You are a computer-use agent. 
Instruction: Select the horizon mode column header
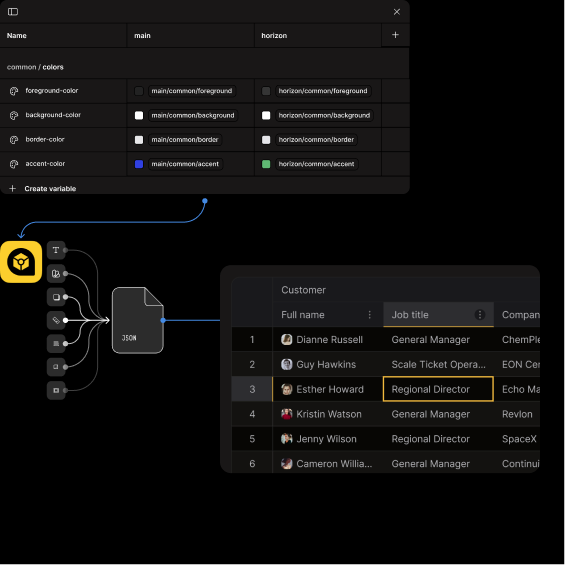click(x=318, y=35)
